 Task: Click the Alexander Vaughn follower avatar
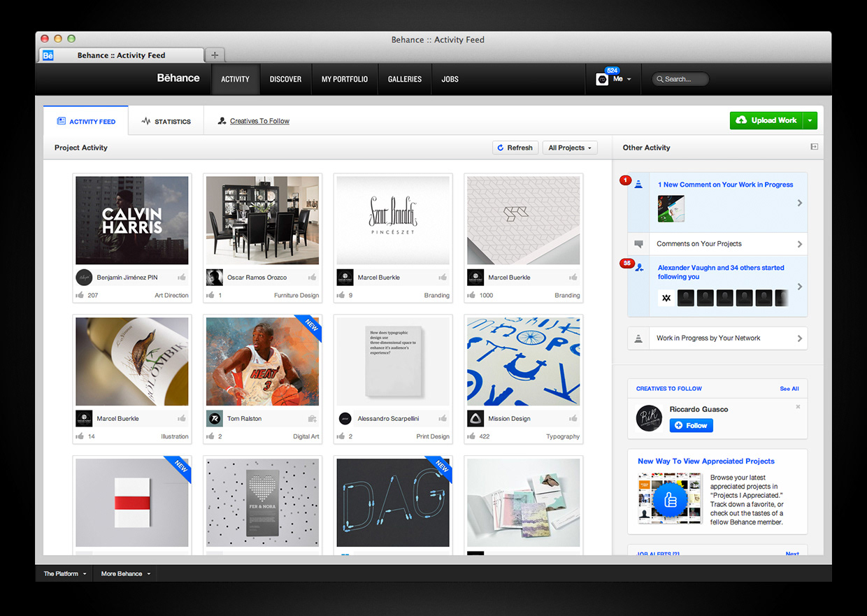pyautogui.click(x=666, y=298)
